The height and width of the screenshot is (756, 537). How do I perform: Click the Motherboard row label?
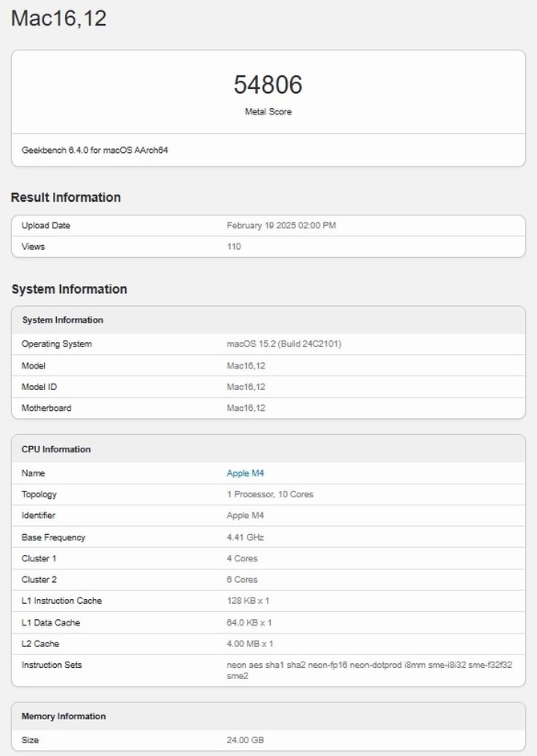click(46, 408)
